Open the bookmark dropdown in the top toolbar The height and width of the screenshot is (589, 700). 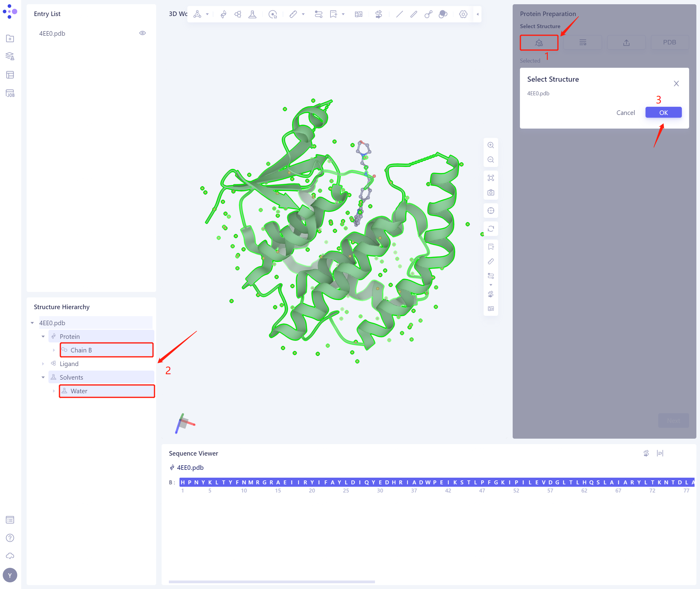point(343,14)
